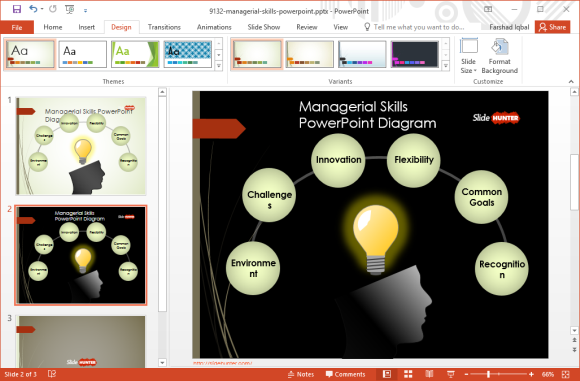
Task: Expand the Themes gallery More arrow
Action: click(219, 66)
